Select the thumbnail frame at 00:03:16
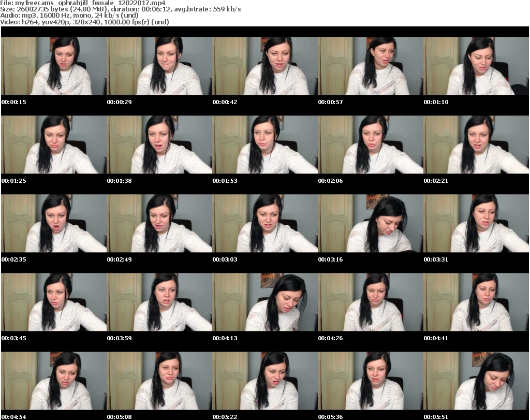The image size is (530, 420). click(x=371, y=224)
